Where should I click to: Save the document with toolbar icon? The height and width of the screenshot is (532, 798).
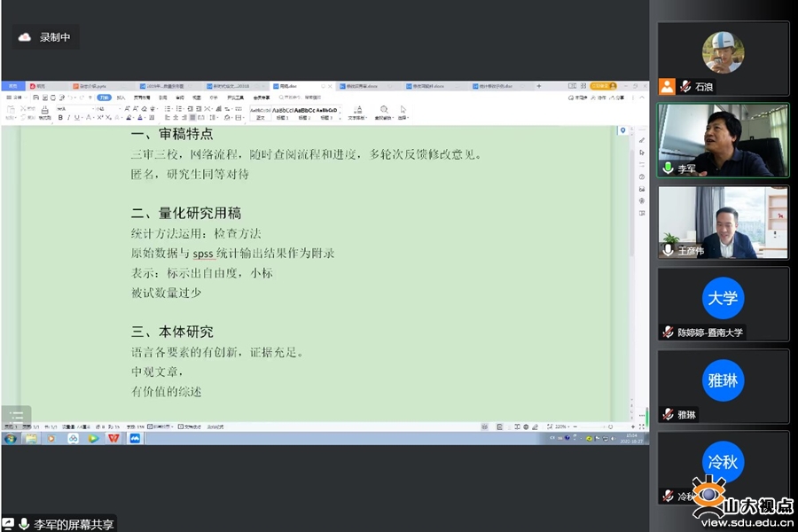[35, 98]
